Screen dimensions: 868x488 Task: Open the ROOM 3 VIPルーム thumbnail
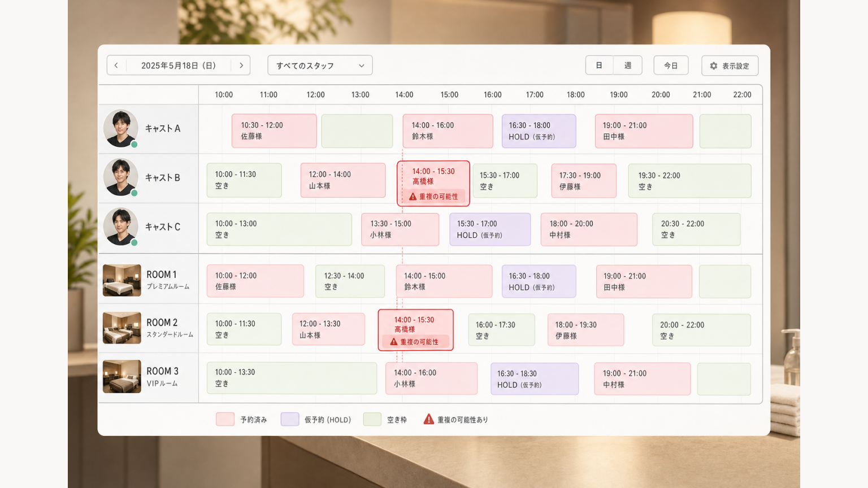tap(122, 376)
